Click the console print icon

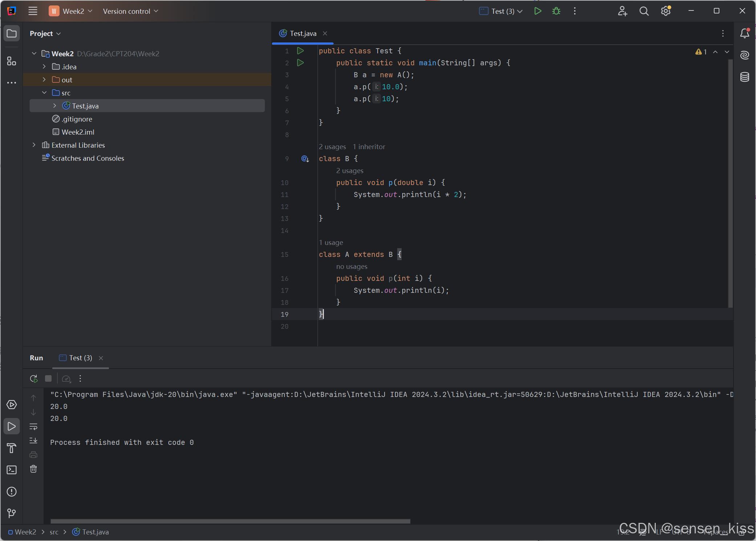coord(33,455)
